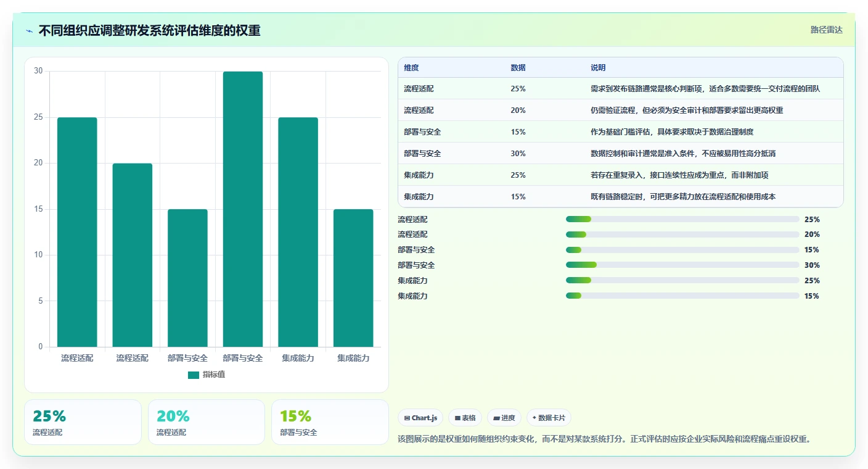868x469 pixels.
Task: Click the 流程适配 chart bar valued 25
Action: [x=77, y=232]
